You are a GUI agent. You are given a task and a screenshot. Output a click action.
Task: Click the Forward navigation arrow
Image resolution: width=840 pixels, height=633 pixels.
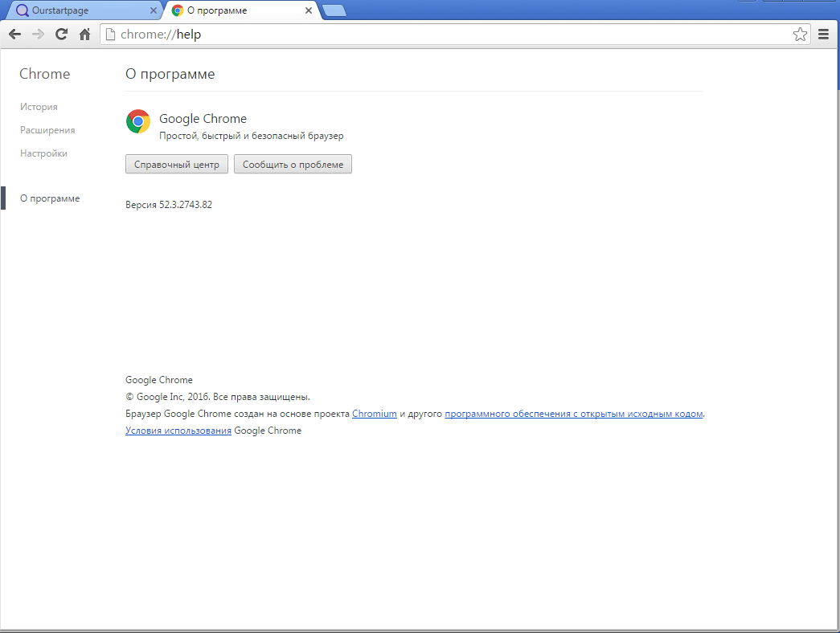pos(38,35)
